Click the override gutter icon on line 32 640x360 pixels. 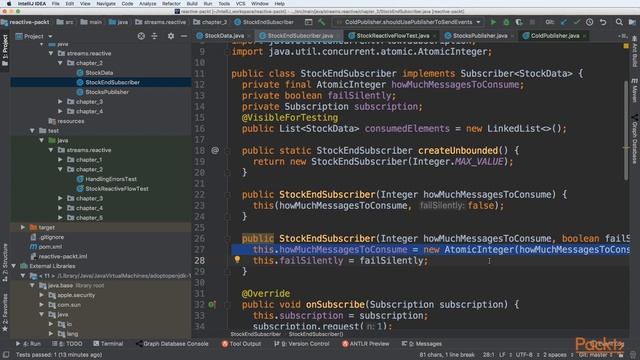pos(211,304)
